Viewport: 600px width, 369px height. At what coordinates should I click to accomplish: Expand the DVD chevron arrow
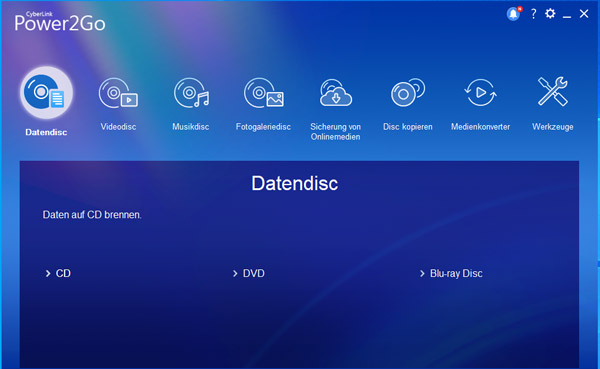(x=235, y=274)
